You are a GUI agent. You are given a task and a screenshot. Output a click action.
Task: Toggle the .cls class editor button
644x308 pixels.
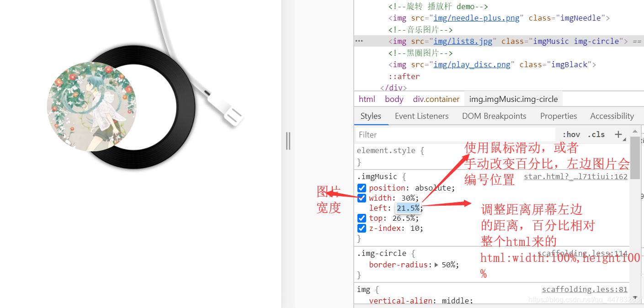(x=596, y=134)
